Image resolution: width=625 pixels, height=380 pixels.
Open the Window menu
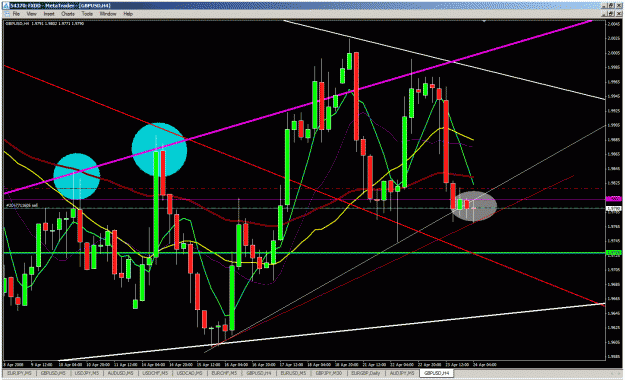[108, 14]
